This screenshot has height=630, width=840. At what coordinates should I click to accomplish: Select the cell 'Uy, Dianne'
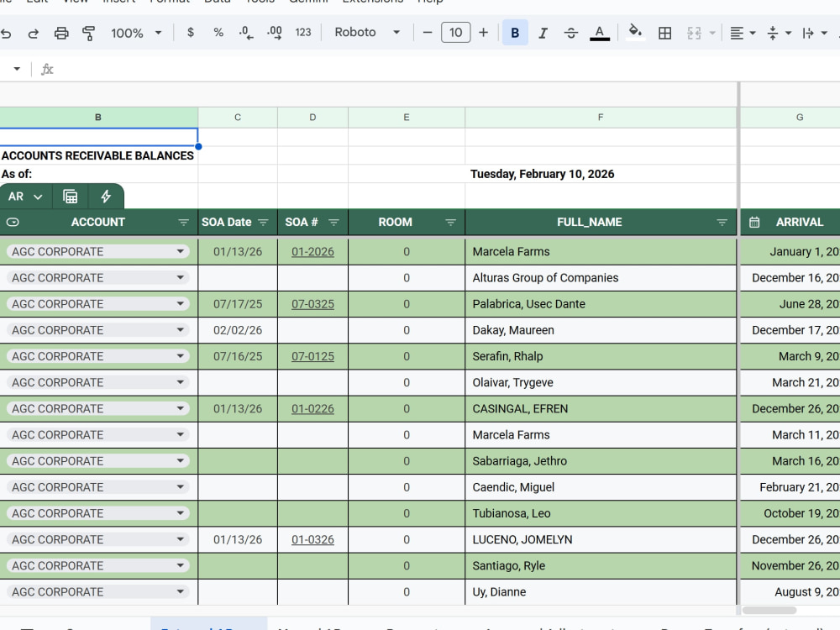pos(601,592)
